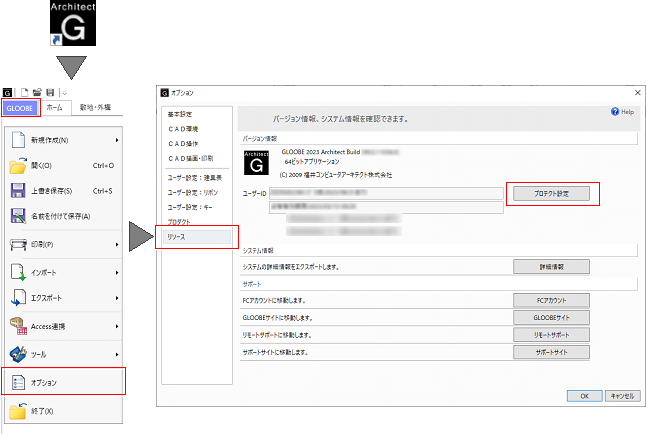The height and width of the screenshot is (434, 647).
Task: Select ＣＡＤ操作 in options category list
Action: [x=183, y=144]
